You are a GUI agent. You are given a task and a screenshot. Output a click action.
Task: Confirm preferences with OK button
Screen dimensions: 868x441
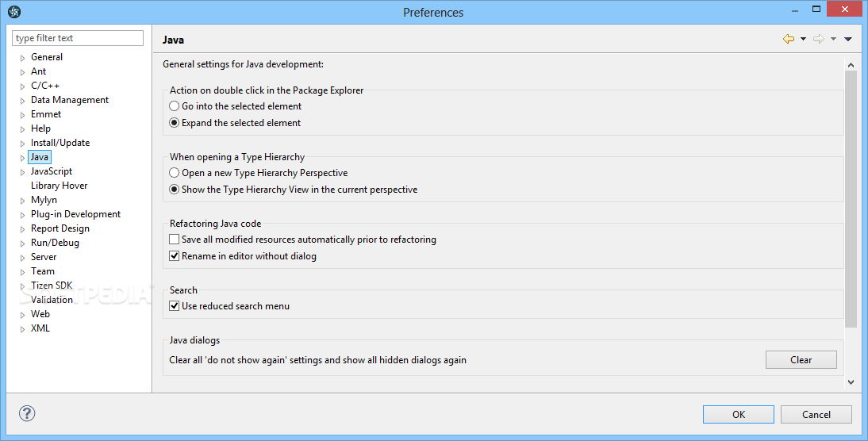click(739, 415)
